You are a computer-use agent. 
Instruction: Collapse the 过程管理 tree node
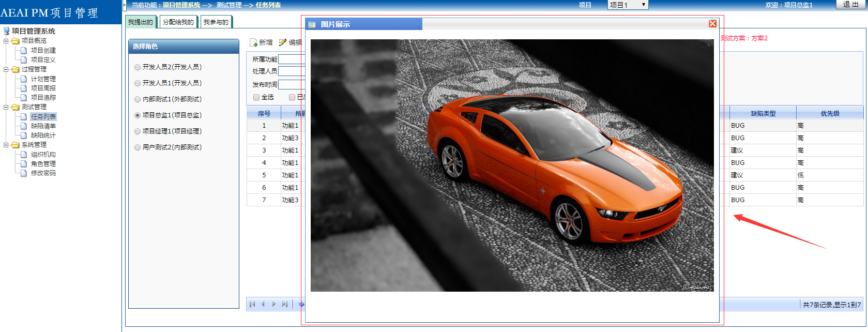coord(6,69)
